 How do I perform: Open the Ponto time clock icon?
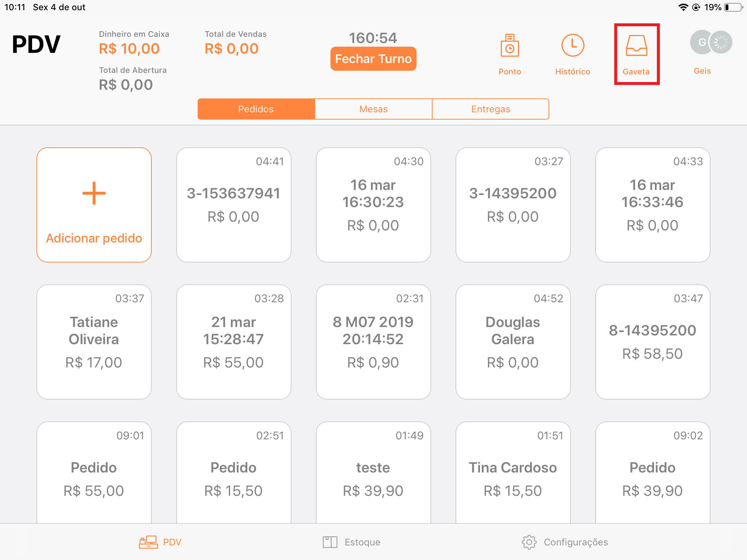point(510,45)
